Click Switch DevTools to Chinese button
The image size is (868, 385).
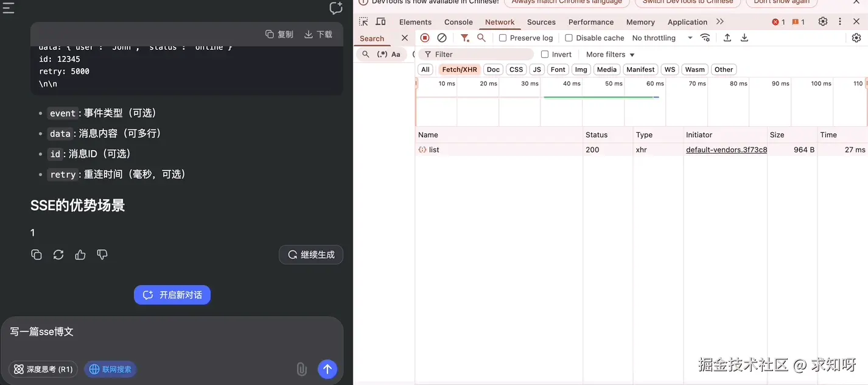[x=688, y=2]
